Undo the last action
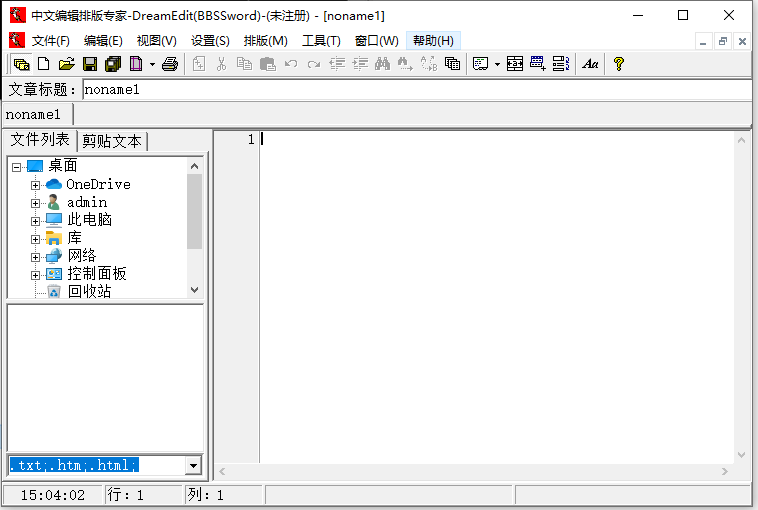 click(291, 64)
